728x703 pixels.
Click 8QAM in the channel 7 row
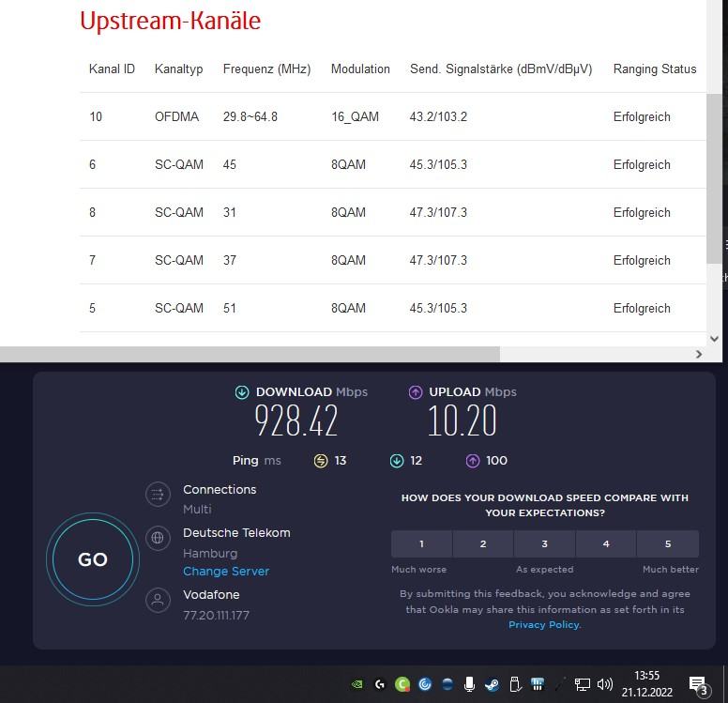pyautogui.click(x=348, y=260)
